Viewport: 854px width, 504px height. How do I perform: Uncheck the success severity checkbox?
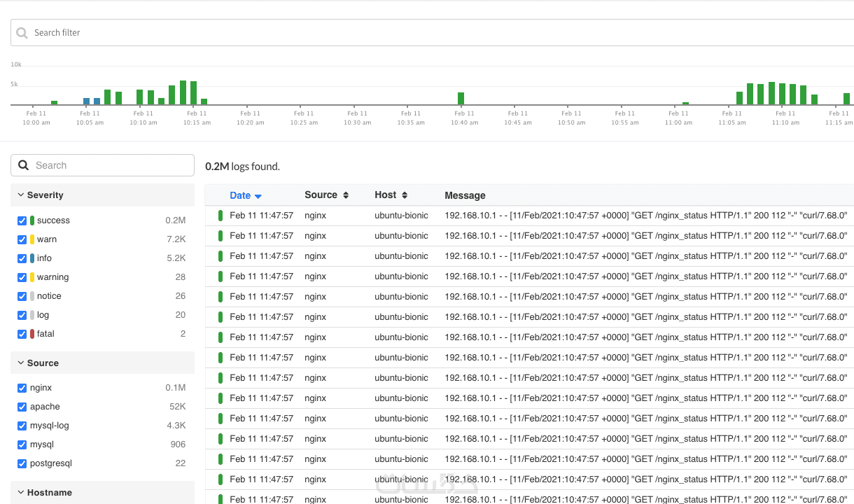tap(22, 220)
